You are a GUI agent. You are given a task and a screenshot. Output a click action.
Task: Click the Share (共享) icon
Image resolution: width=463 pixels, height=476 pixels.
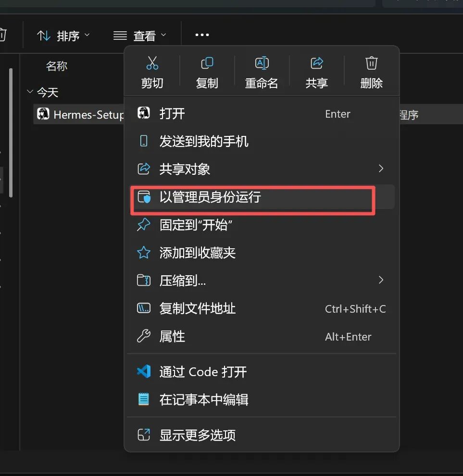(316, 63)
